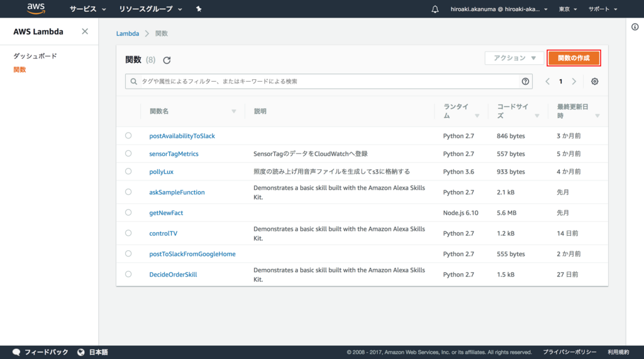Viewport: 644px width, 359px height.
Task: Click the 27 日前 last-updated cell
Action: point(567,274)
